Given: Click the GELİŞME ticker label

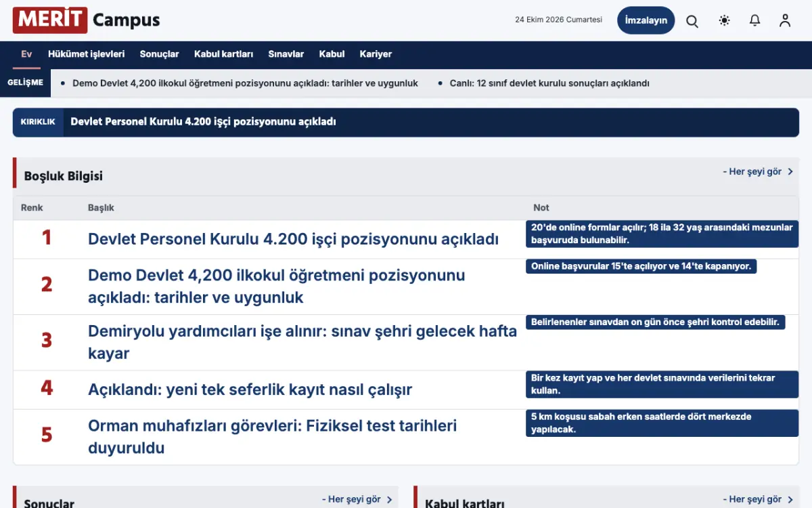Looking at the screenshot, I should [x=26, y=83].
